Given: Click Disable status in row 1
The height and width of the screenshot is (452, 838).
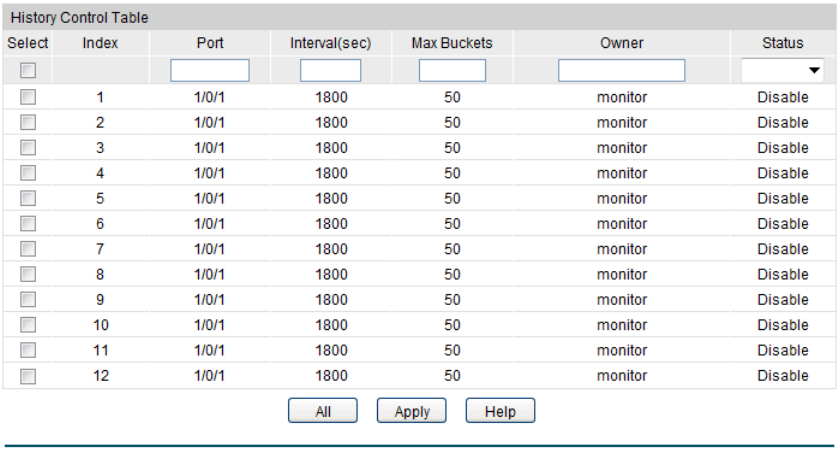Looking at the screenshot, I should coord(783,97).
